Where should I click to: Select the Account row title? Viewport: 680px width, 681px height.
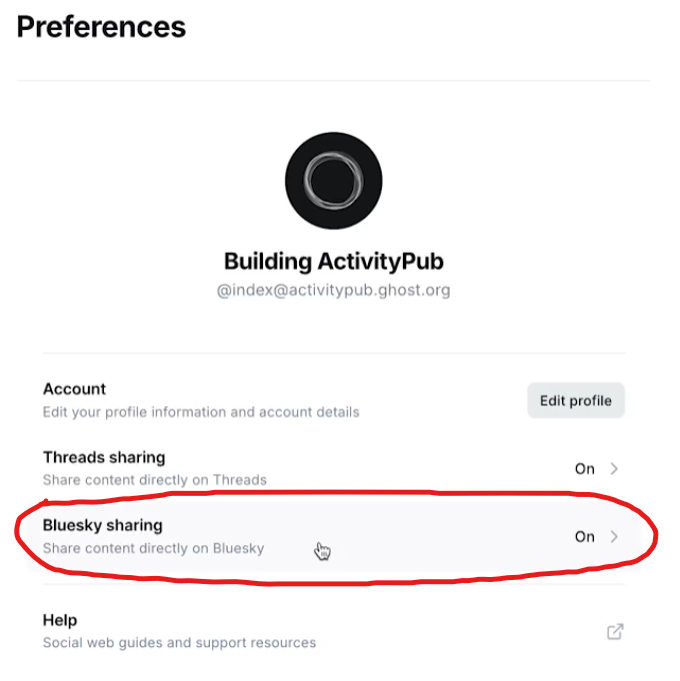(x=74, y=389)
